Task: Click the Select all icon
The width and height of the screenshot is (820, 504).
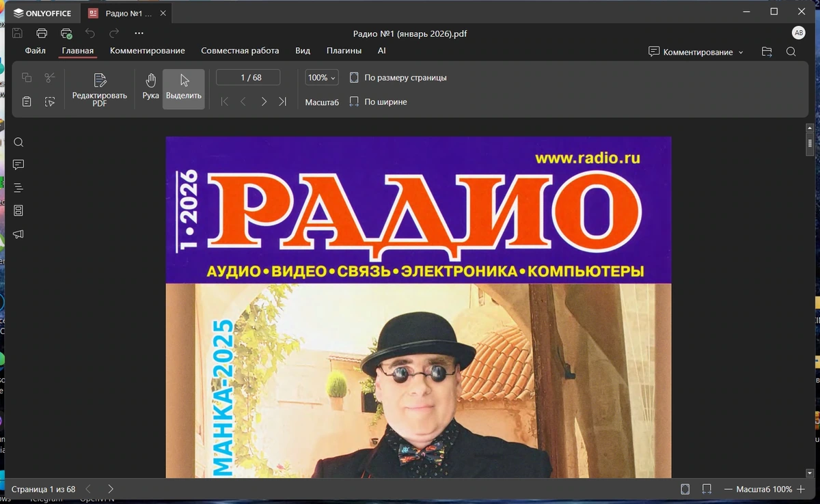Action: [50, 102]
